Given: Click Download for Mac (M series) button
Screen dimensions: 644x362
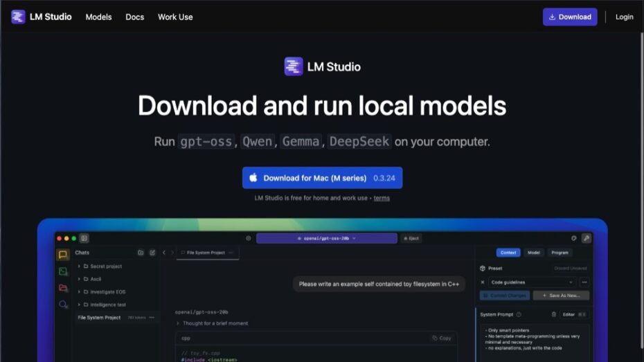Looking at the screenshot, I should pyautogui.click(x=322, y=178).
